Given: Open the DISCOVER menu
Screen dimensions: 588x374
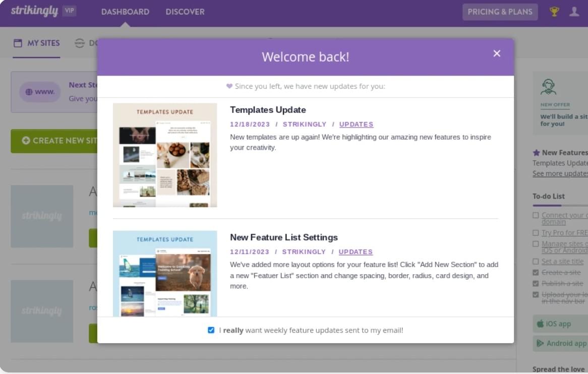Looking at the screenshot, I should (185, 12).
